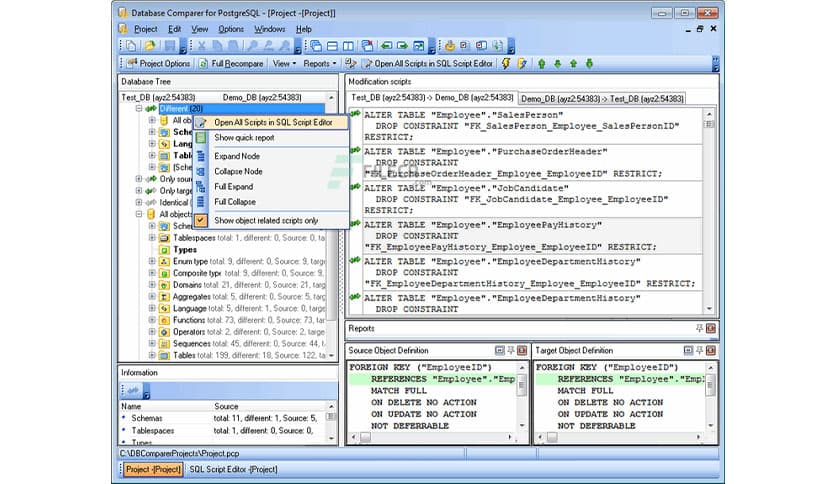
Task: Click green arrow beside SalesPerson ALTER TABLE script
Action: click(x=355, y=114)
